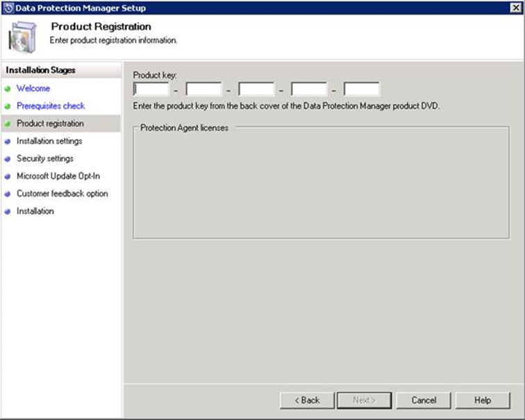Select the Installation stage entry
This screenshot has width=525, height=420.
(35, 211)
